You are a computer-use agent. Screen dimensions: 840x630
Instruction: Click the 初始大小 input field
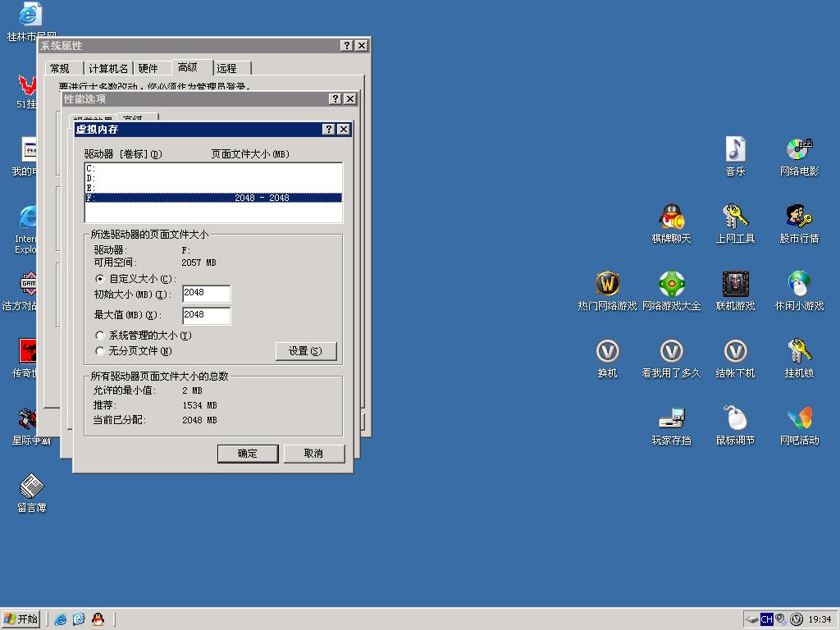point(206,294)
